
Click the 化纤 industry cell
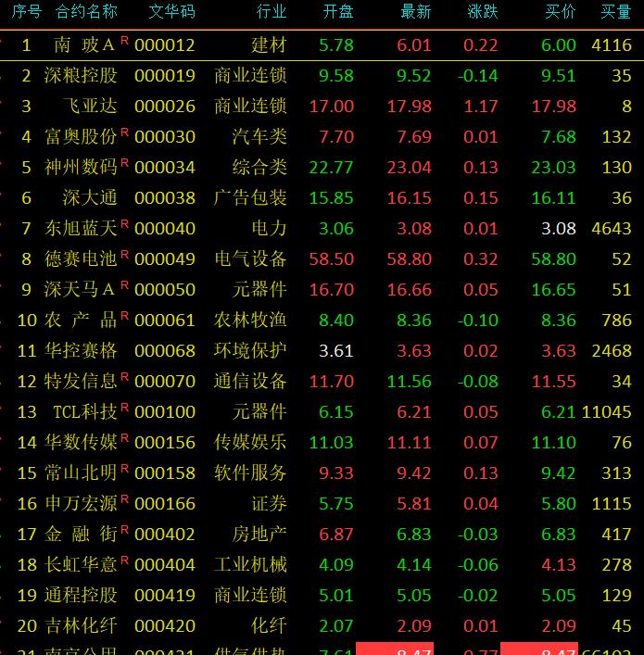coord(269,625)
